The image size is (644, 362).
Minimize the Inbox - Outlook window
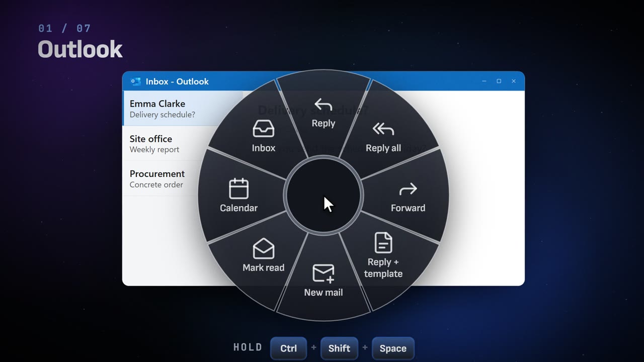[x=484, y=81]
